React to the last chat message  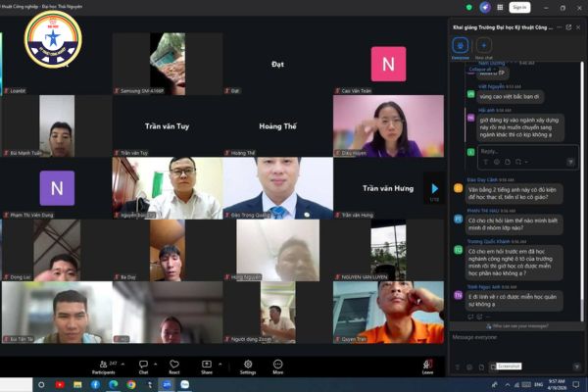pos(479,317)
